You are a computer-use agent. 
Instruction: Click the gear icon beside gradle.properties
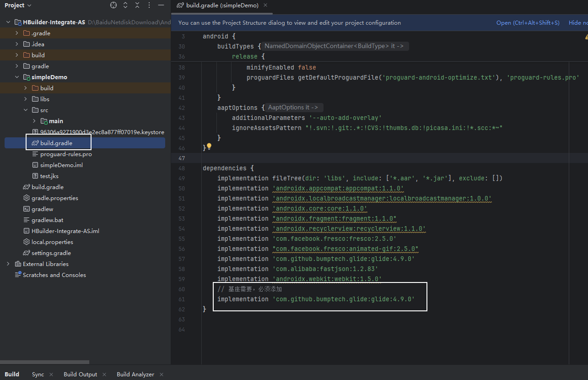(x=27, y=198)
